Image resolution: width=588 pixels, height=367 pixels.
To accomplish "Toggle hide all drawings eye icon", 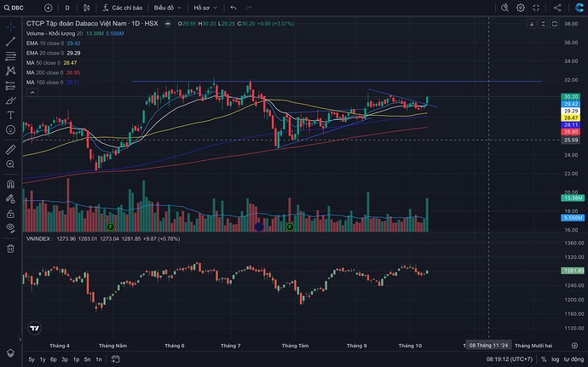I will [x=9, y=229].
